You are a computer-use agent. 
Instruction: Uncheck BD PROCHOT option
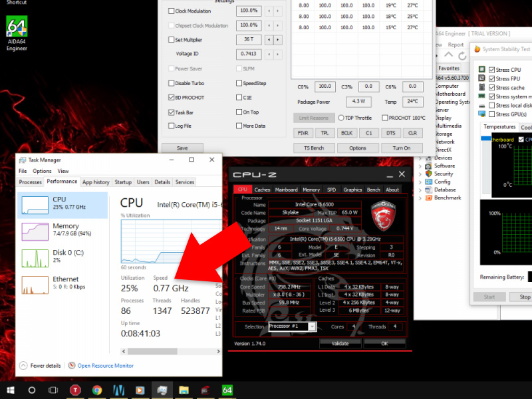(172, 97)
